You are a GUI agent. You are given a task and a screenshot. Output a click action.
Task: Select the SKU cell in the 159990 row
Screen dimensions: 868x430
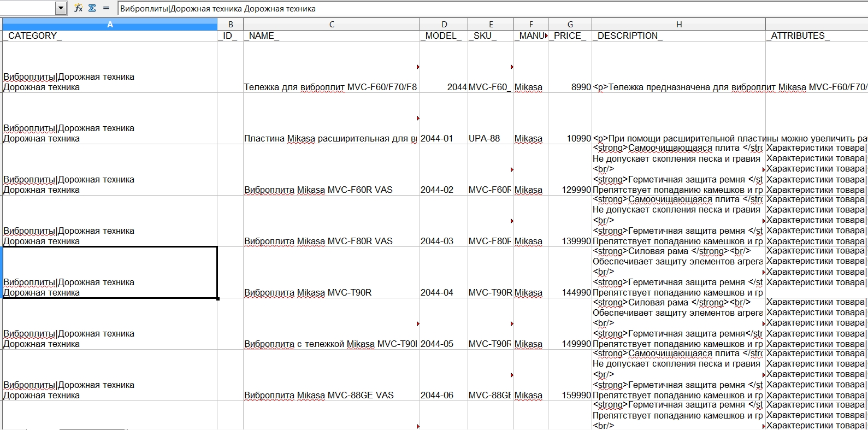click(491, 375)
